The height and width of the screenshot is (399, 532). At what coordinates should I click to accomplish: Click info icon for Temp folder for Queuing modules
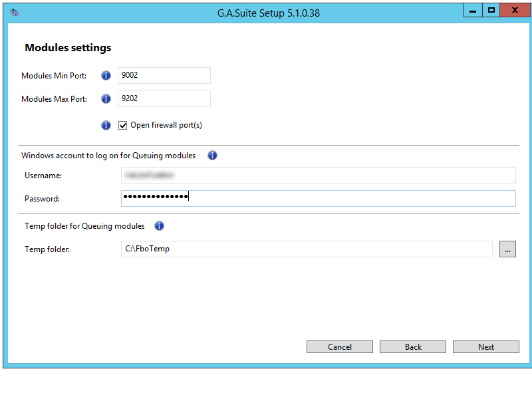click(159, 225)
